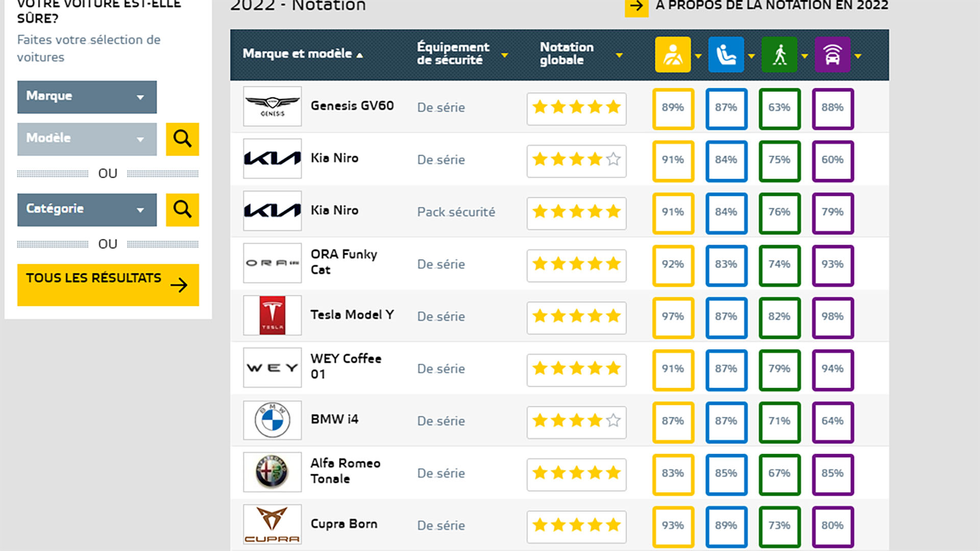
Task: Click the search magnifier next to Modèle
Action: 182,139
